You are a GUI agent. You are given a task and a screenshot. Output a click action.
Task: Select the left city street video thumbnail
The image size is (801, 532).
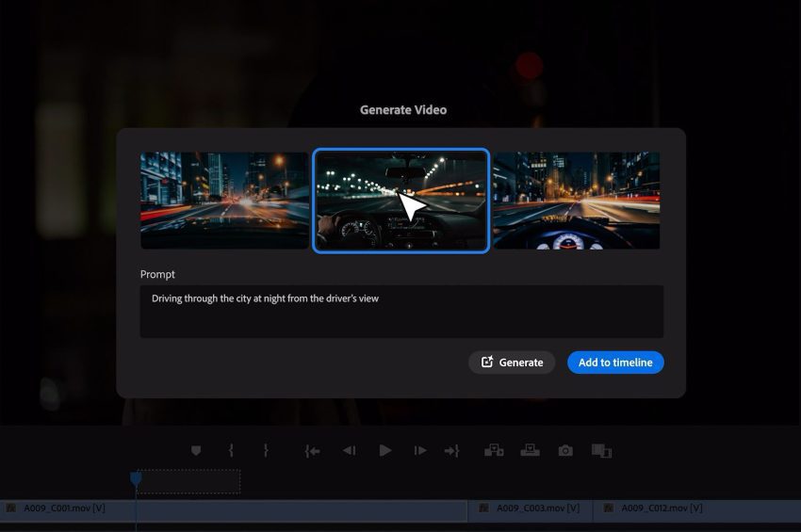point(224,201)
